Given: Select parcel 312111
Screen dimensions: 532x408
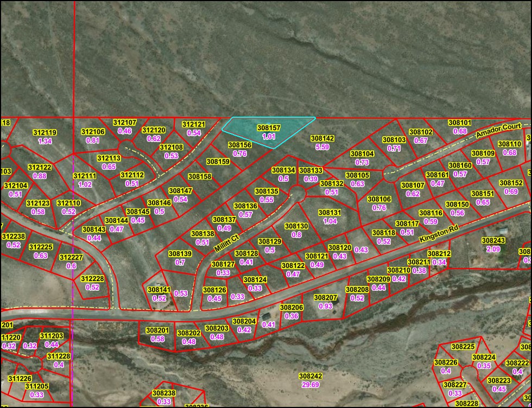Looking at the screenshot, I should 85,176.
